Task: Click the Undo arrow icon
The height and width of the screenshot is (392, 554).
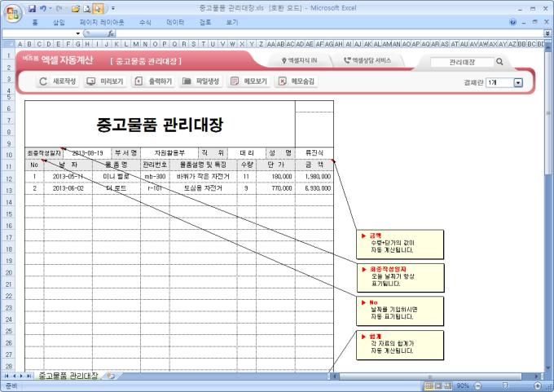Action: pos(43,8)
